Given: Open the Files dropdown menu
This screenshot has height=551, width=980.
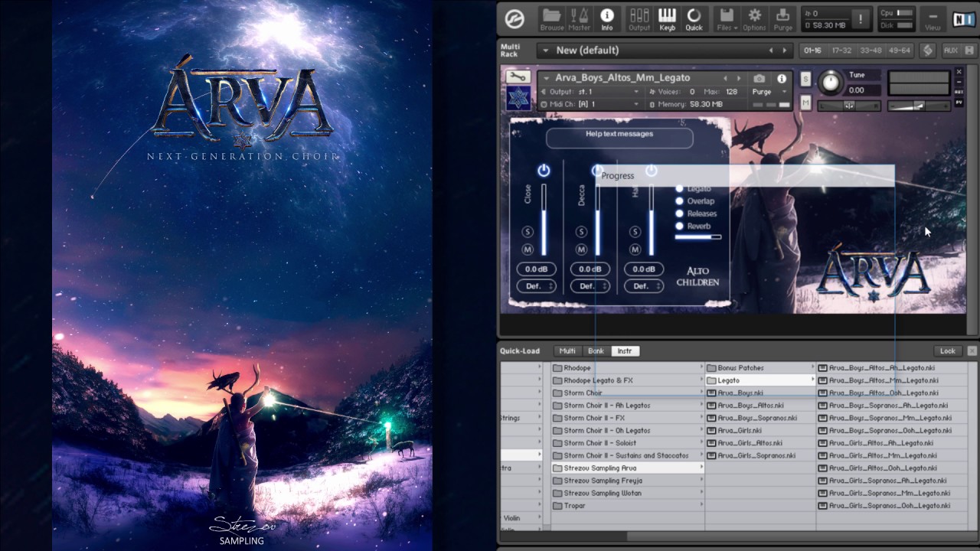Looking at the screenshot, I should click(x=727, y=18).
